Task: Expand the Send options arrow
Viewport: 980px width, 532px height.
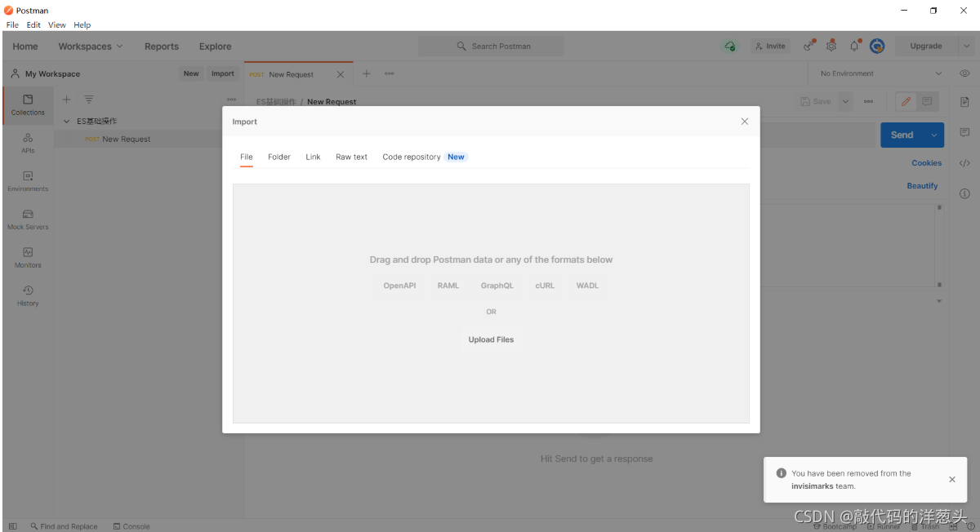Action: point(934,135)
